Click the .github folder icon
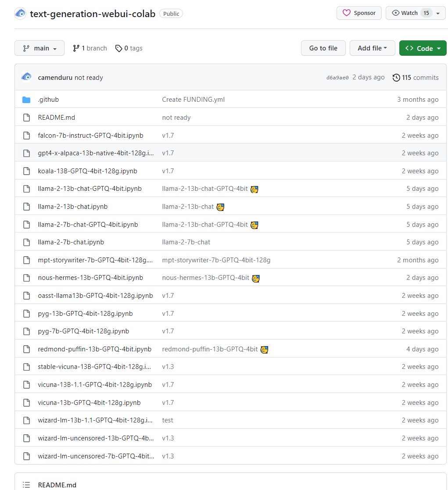This screenshot has height=490, width=448. point(27,100)
